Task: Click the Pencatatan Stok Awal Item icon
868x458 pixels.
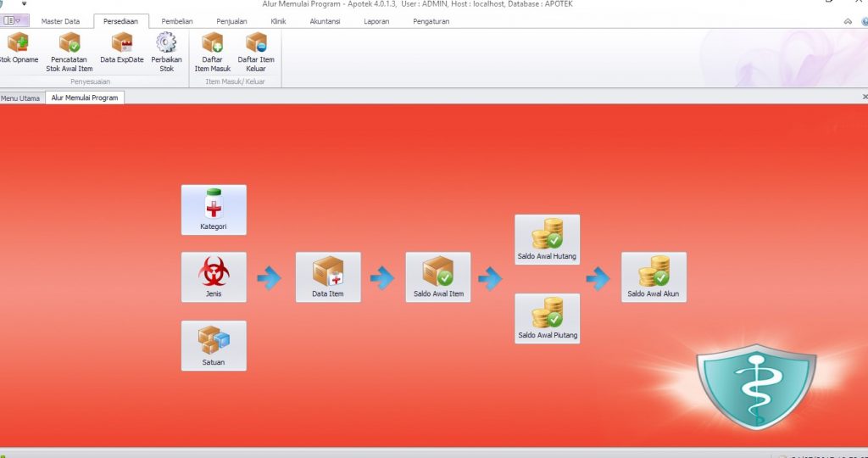Action: tap(70, 51)
